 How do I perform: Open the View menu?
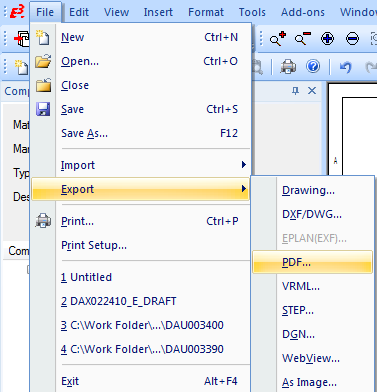[x=116, y=12]
